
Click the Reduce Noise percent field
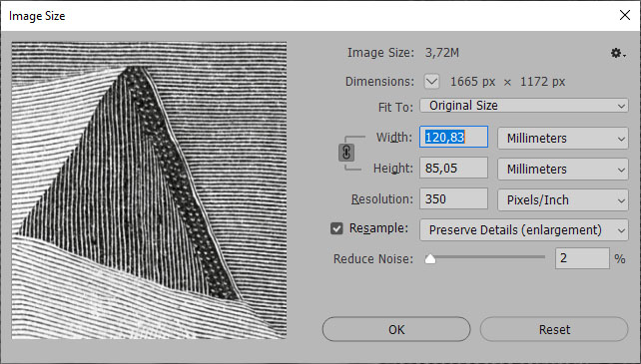582,258
